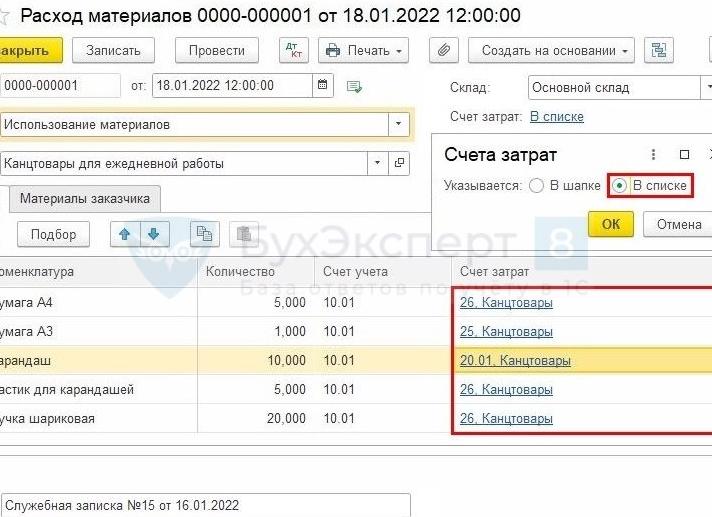712x517 pixels.
Task: Open the 25, Канцтовары link
Action: [506, 331]
